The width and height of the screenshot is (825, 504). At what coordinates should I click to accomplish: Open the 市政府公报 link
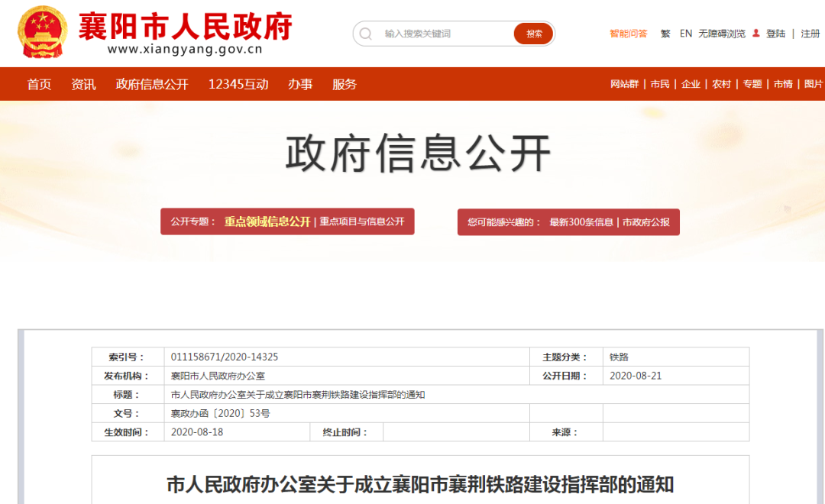coord(646,222)
